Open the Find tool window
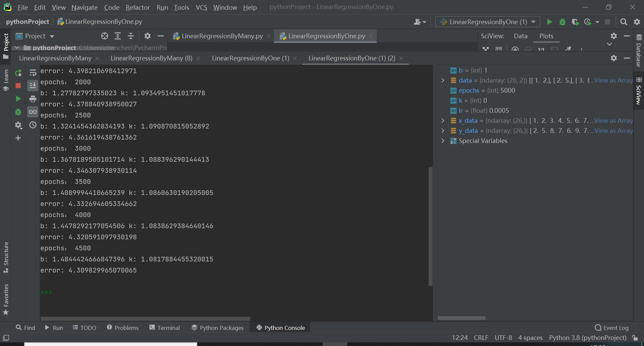The width and height of the screenshot is (644, 346). [x=25, y=328]
